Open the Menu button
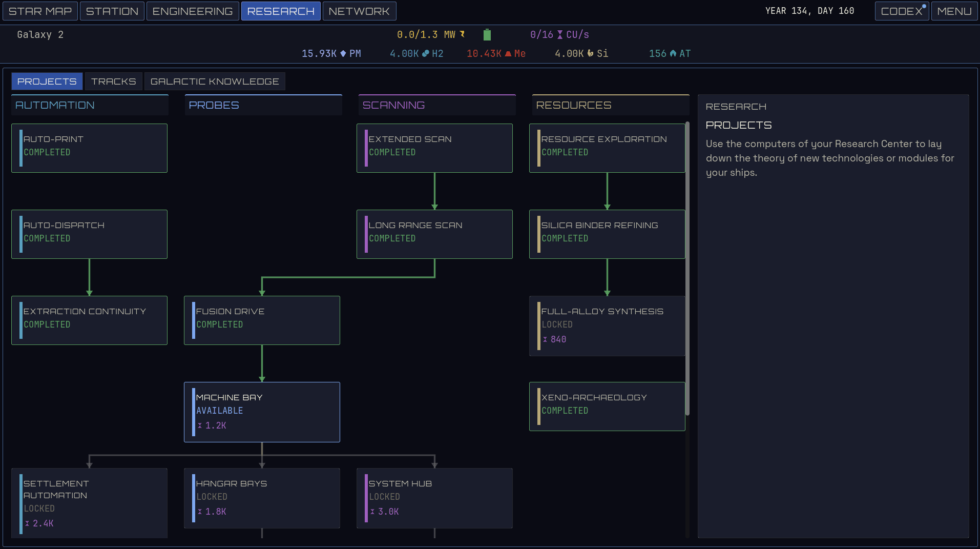 (x=954, y=11)
